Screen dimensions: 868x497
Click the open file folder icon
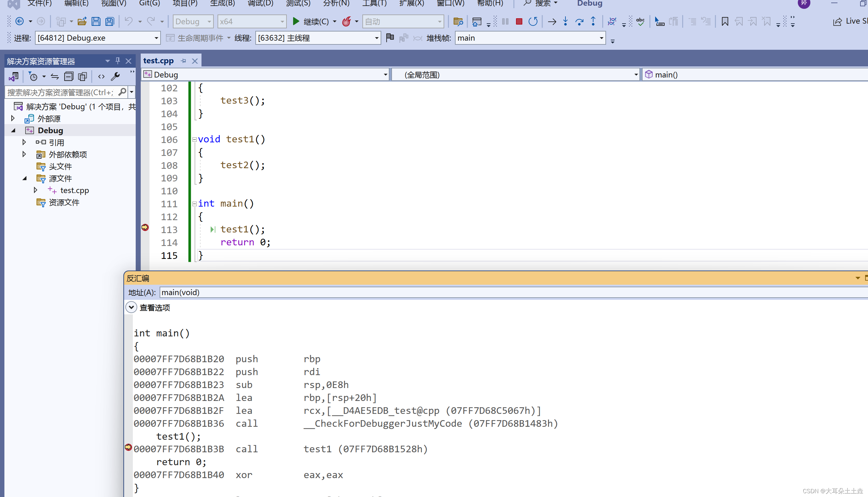click(82, 21)
